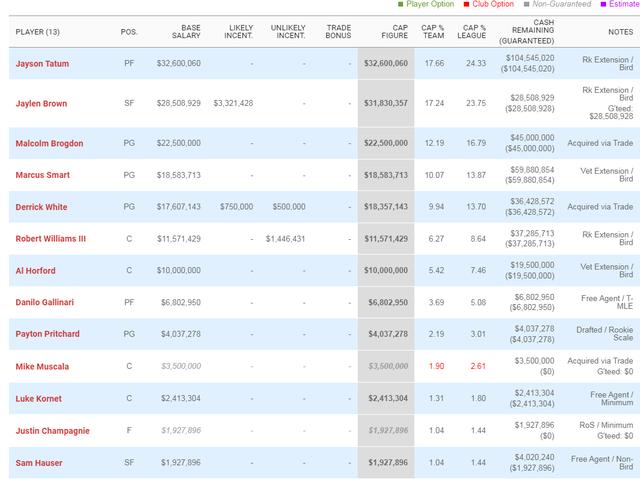Select Marcus Smart note Vet Extension / Bird

tap(607, 175)
